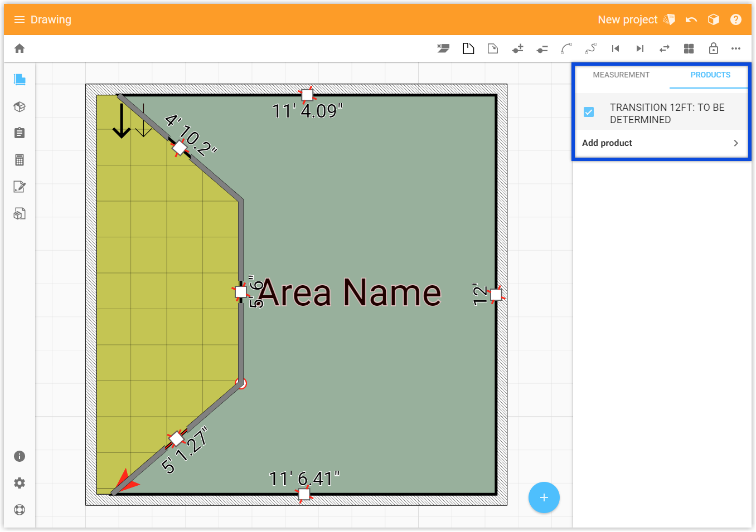Click the undo arrow in the header
This screenshot has height=532, width=756.
(691, 19)
